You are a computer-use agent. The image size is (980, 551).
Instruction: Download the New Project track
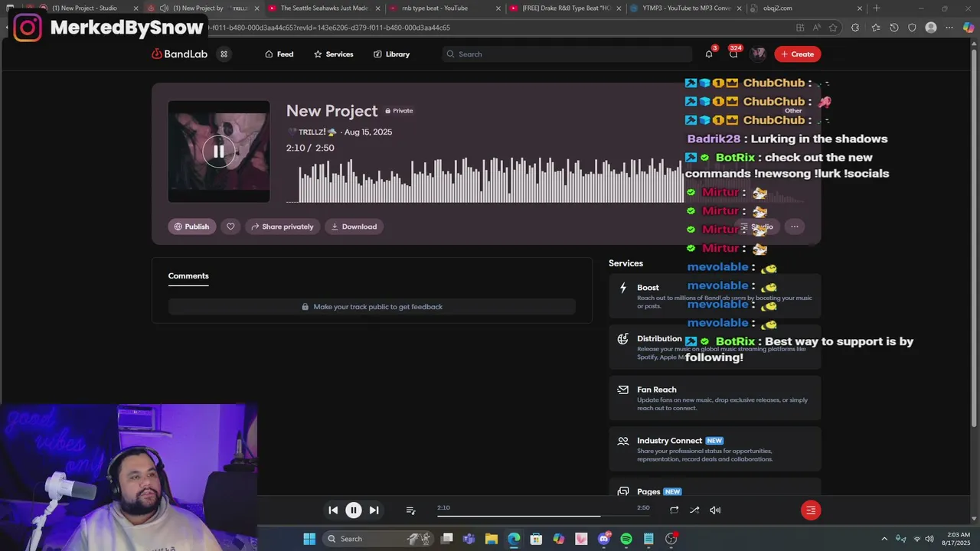pyautogui.click(x=354, y=227)
